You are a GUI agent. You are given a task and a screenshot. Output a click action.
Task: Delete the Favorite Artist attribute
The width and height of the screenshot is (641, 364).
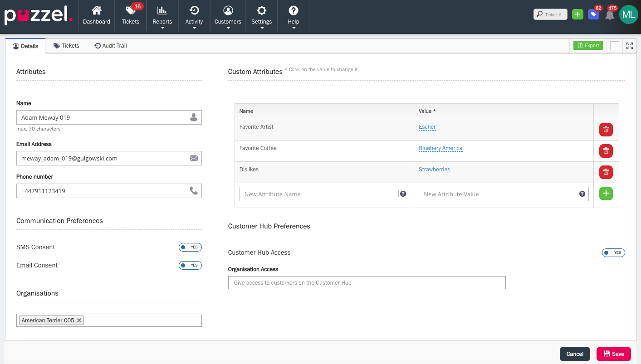point(606,130)
